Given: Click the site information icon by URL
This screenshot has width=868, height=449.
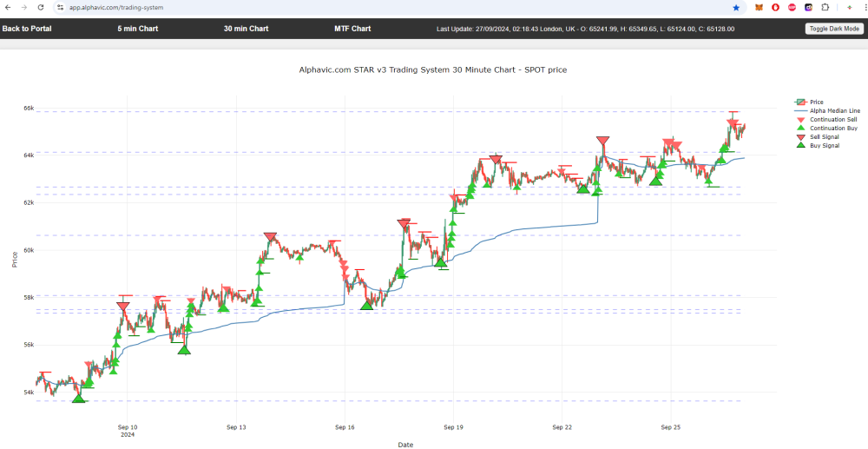Looking at the screenshot, I should coord(60,7).
